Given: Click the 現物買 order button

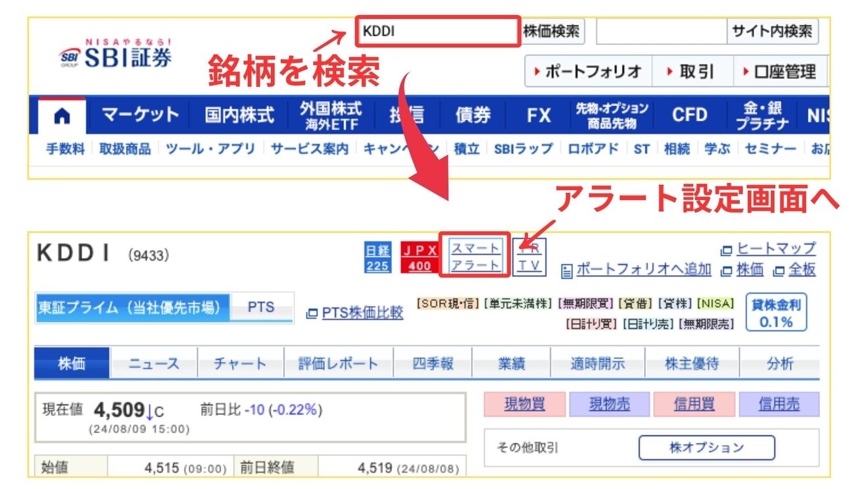Looking at the screenshot, I should coord(524,404).
